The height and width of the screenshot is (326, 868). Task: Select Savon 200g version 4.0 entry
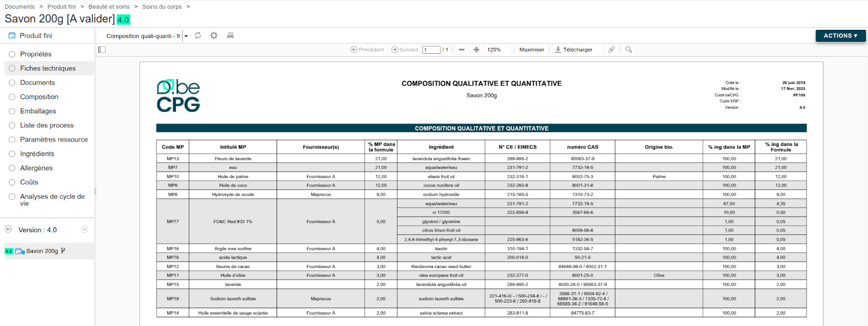click(x=49, y=251)
